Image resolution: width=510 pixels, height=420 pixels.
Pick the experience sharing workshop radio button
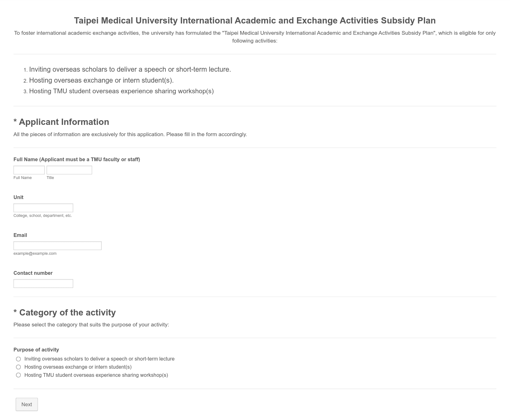pyautogui.click(x=18, y=375)
